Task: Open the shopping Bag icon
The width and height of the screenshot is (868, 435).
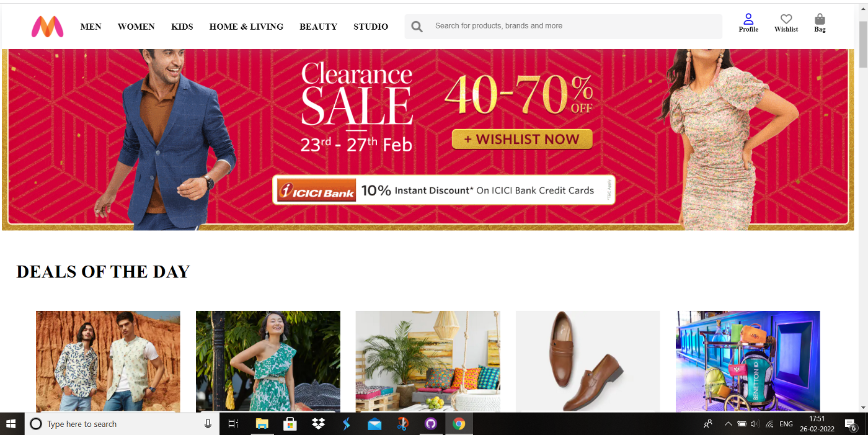Action: 820,19
